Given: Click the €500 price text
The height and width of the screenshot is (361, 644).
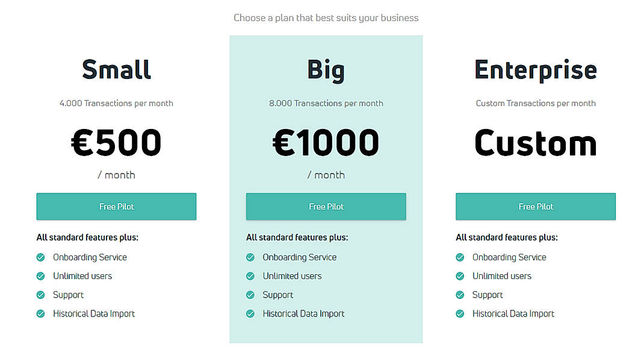Looking at the screenshot, I should tap(116, 142).
